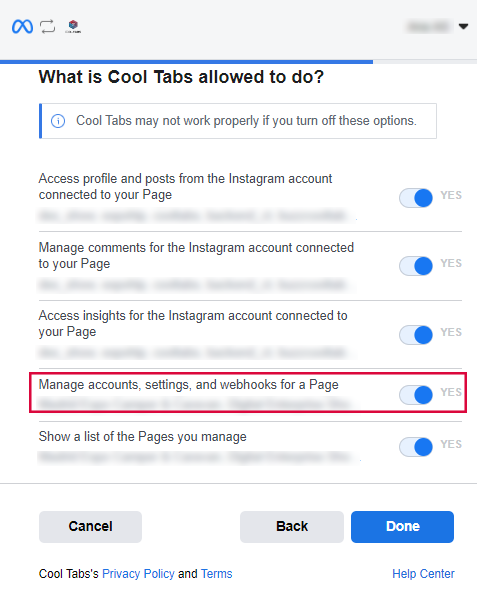Toggle Manage comments for Instagram permission

coord(416,266)
